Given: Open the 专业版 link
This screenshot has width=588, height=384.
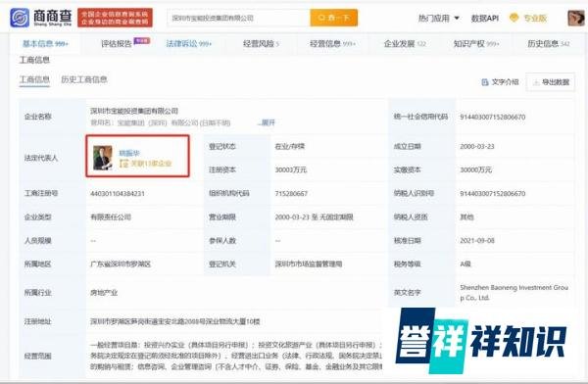Looking at the screenshot, I should click(535, 18).
